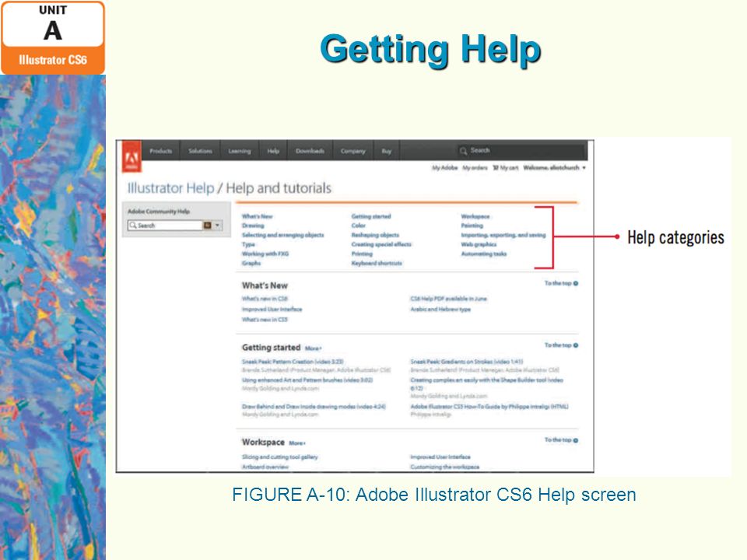747x560 pixels.
Task: Open the Type category link
Action: pos(248,244)
